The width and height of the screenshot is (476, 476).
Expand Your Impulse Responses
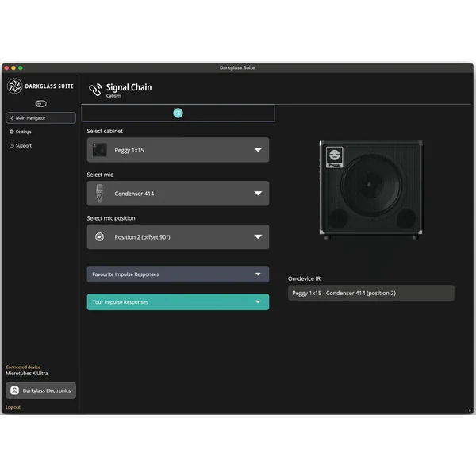point(178,302)
